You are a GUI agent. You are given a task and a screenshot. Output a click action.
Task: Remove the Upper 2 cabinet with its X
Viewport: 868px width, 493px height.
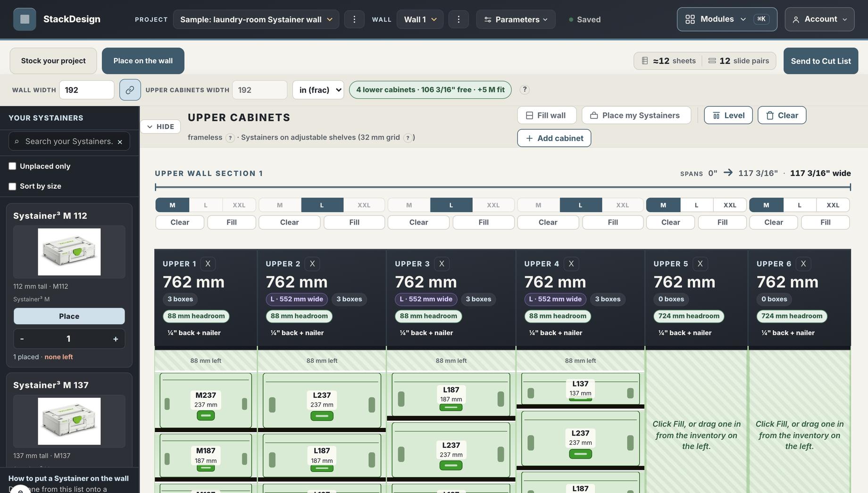pos(312,264)
